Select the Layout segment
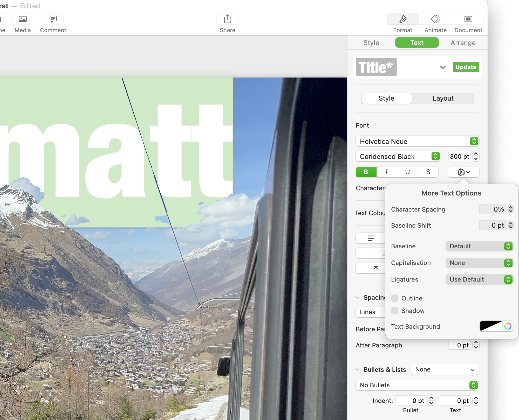The image size is (519, 420). [443, 99]
